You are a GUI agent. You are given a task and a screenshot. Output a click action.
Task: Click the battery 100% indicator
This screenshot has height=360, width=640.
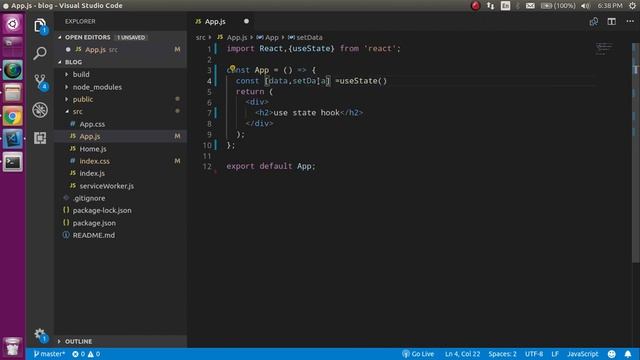(x=558, y=6)
